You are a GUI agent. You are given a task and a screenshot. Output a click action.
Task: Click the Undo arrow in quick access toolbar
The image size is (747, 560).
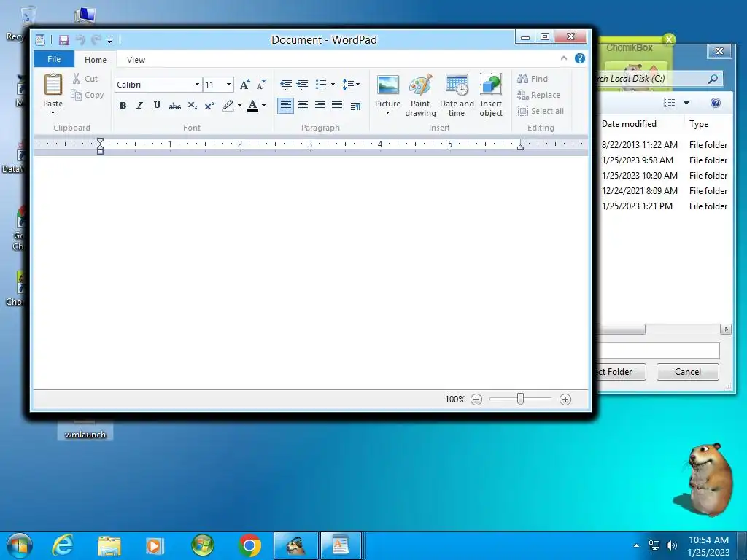80,40
